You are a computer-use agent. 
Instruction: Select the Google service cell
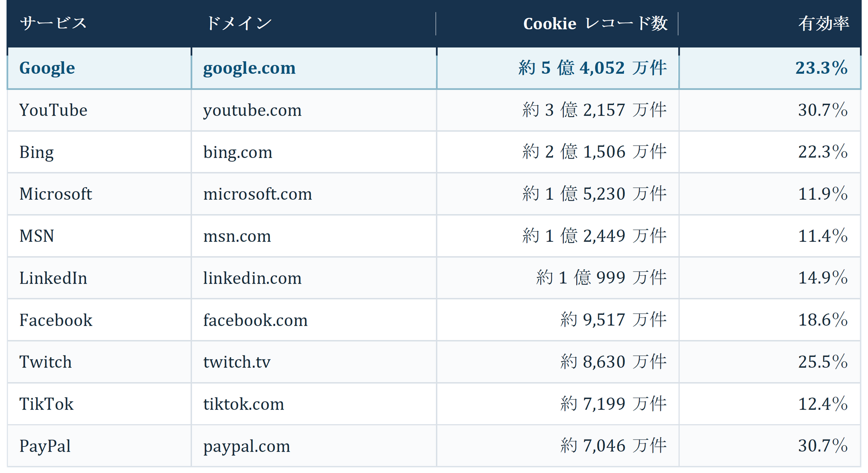pyautogui.click(x=99, y=68)
